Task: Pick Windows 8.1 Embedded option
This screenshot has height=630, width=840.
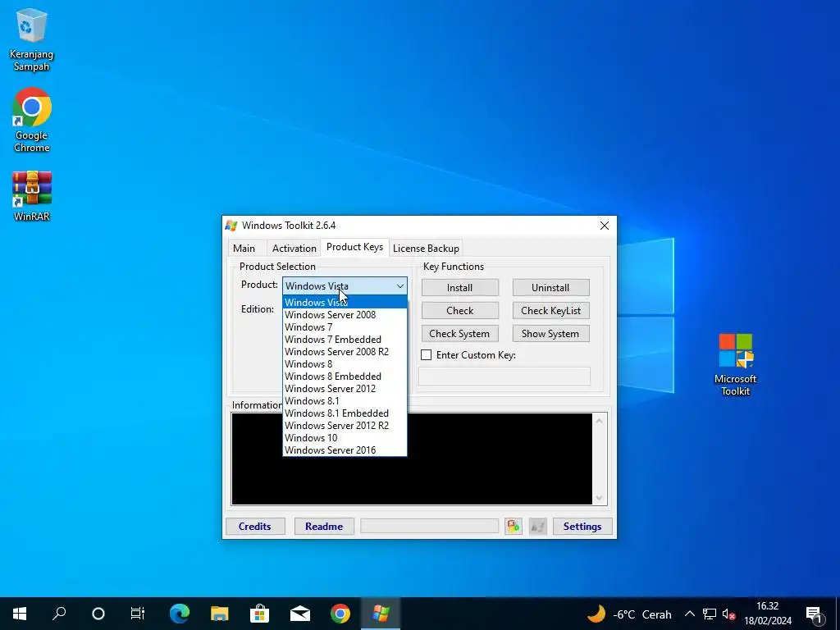Action: tap(345, 413)
